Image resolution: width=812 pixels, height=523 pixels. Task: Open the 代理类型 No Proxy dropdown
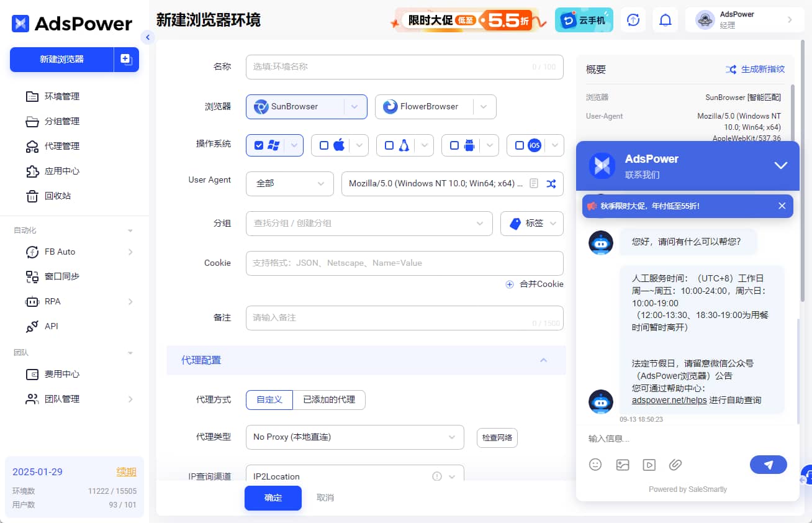(x=354, y=437)
